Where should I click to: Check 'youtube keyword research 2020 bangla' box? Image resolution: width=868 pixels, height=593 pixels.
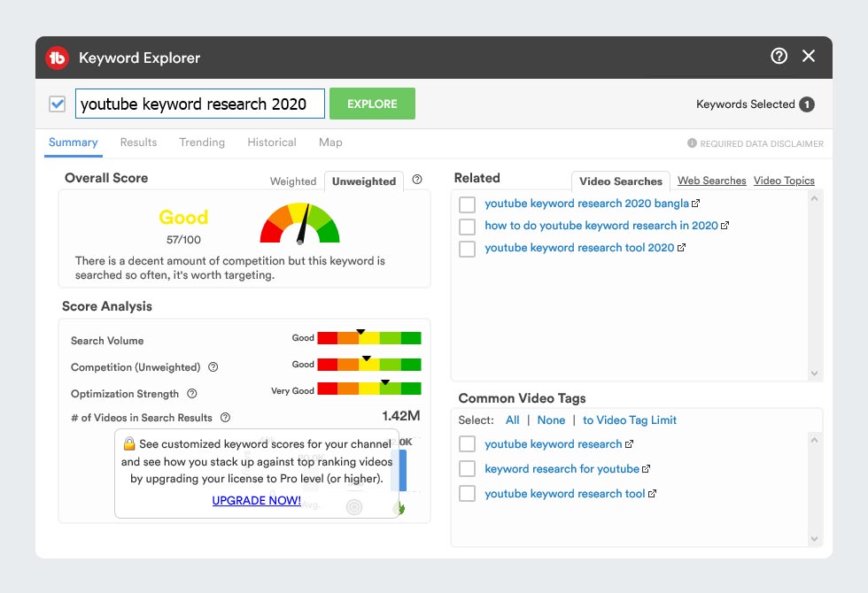pyautogui.click(x=468, y=204)
